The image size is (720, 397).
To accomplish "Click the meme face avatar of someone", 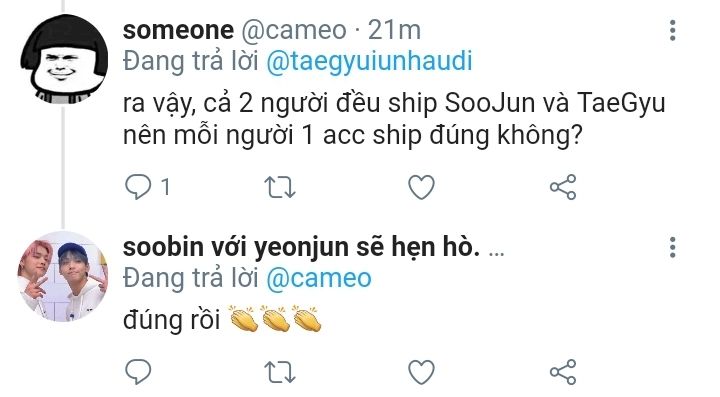I will (x=64, y=58).
